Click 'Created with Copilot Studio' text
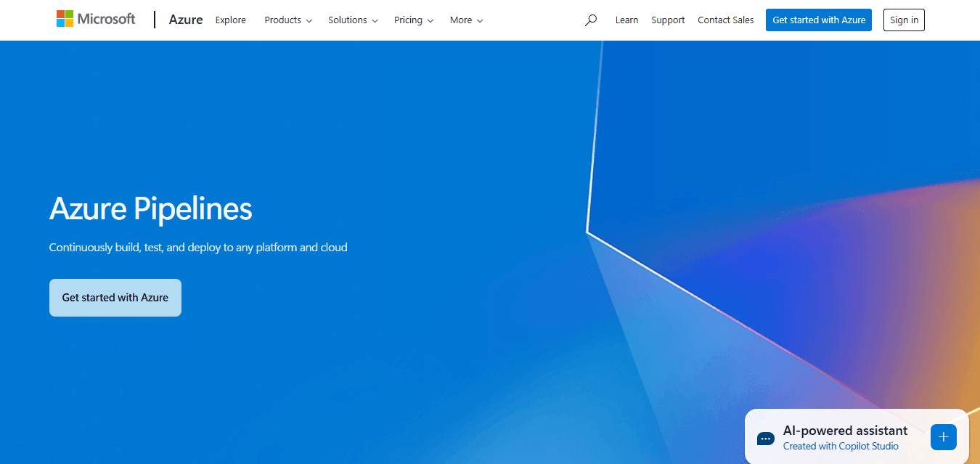The height and width of the screenshot is (464, 980). (841, 447)
